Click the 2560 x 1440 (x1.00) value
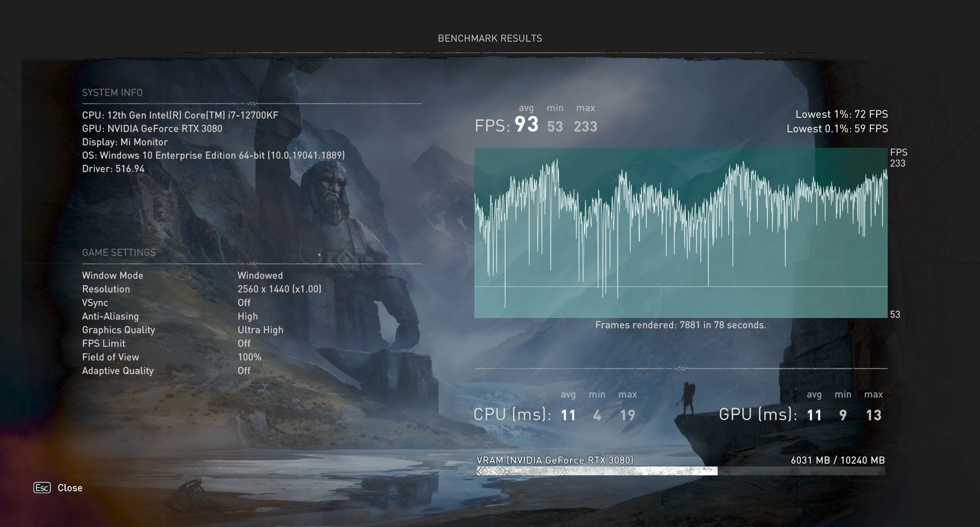 coord(279,289)
